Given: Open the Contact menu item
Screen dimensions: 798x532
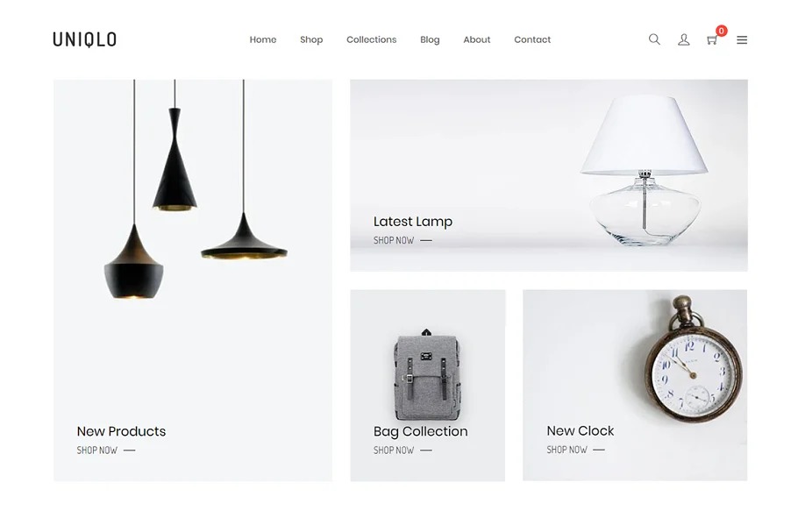Looking at the screenshot, I should (531, 39).
